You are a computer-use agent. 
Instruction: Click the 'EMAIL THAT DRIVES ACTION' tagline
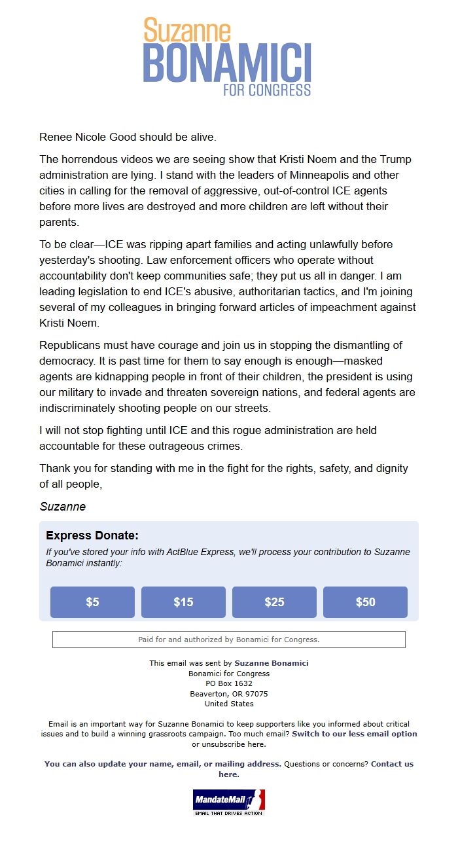(228, 812)
